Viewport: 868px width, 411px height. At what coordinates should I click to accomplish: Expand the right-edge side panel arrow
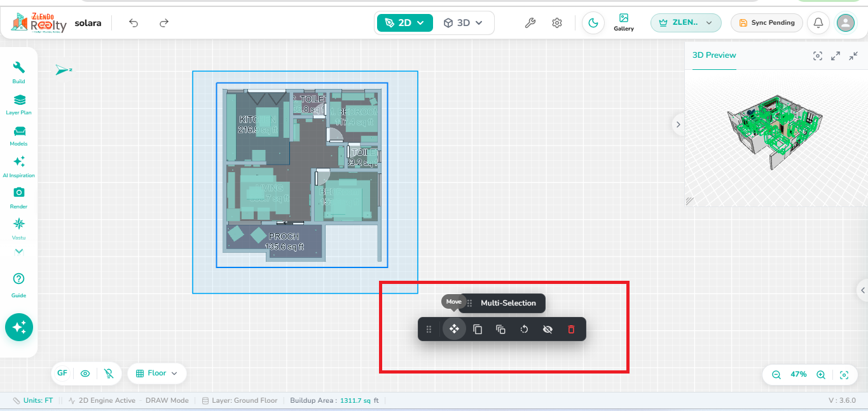coord(863,290)
